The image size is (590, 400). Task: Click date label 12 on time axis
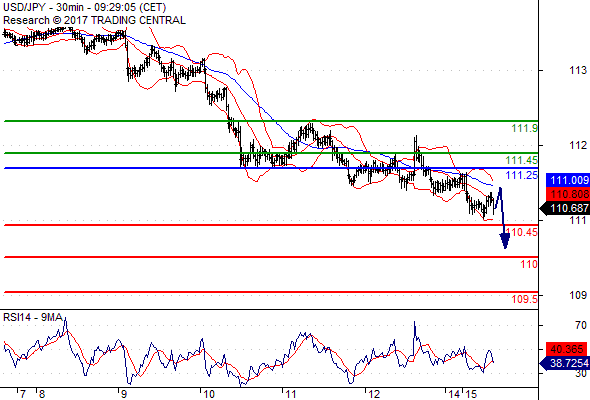(x=374, y=394)
